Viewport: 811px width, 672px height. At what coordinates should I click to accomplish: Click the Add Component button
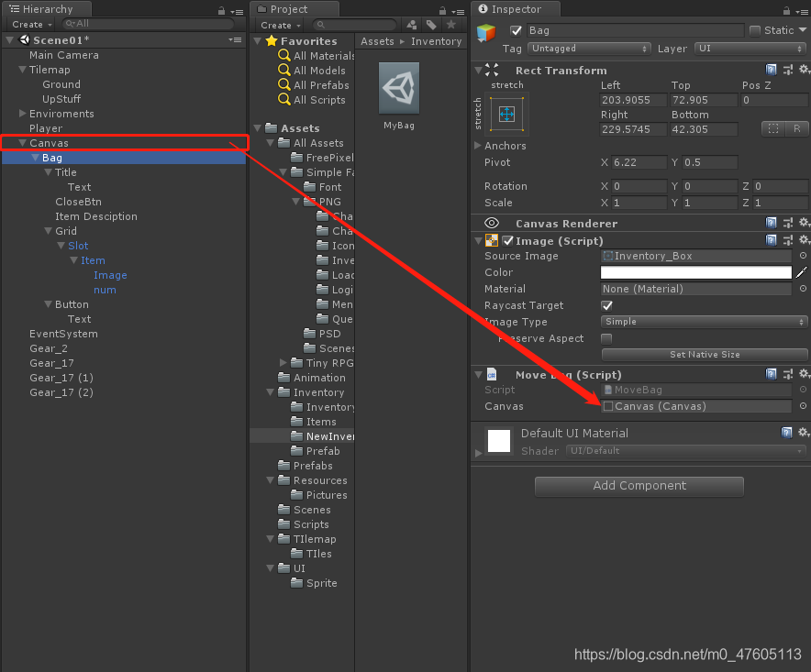(x=639, y=486)
